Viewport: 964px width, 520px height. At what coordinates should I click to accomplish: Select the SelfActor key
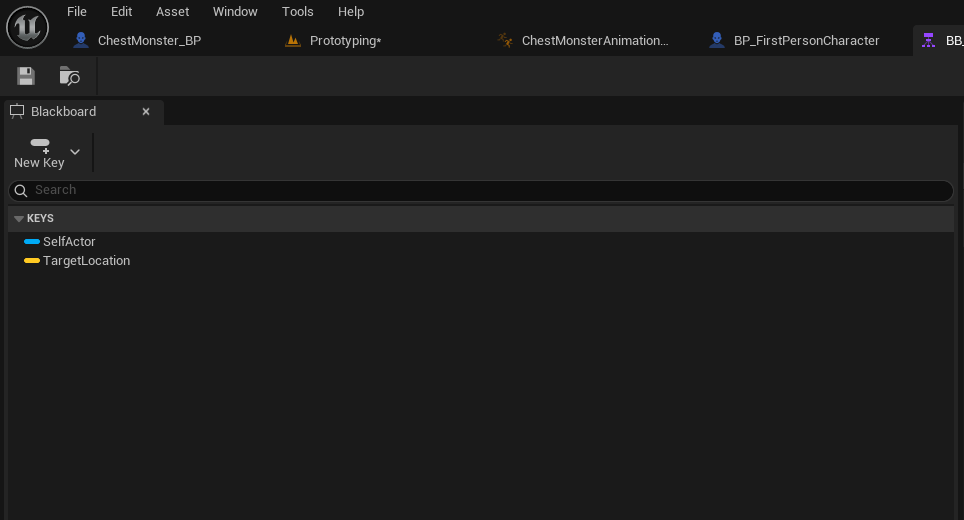(69, 242)
